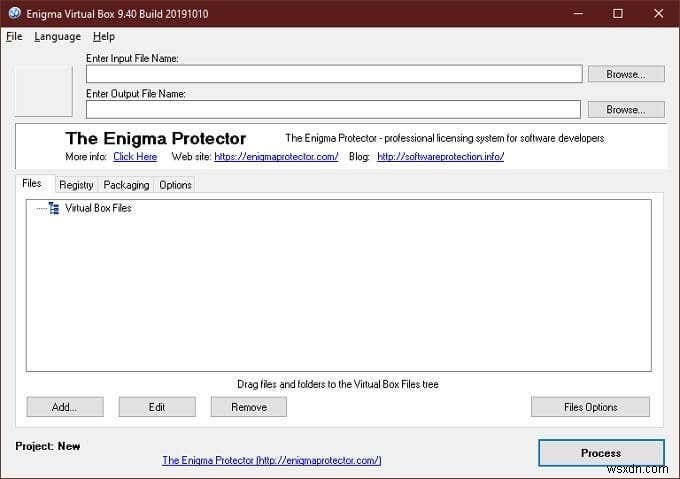The height and width of the screenshot is (479, 680).
Task: Open the File menu
Action: [x=14, y=37]
